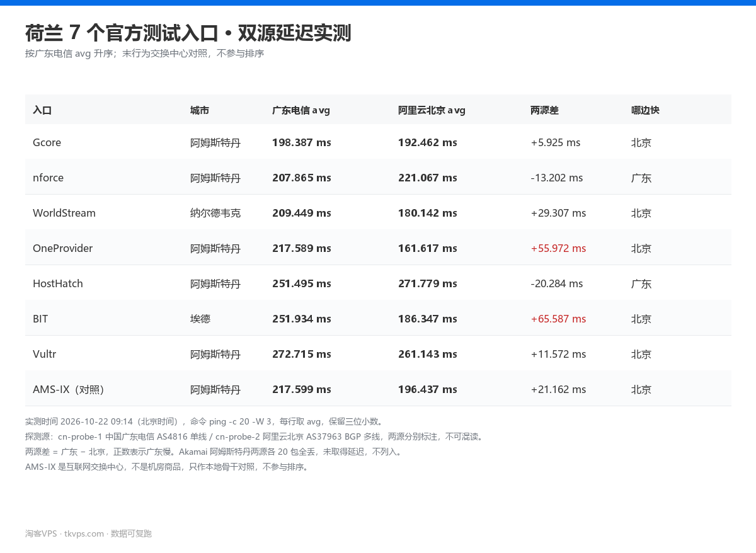Click the value 272.715 ms

(302, 354)
